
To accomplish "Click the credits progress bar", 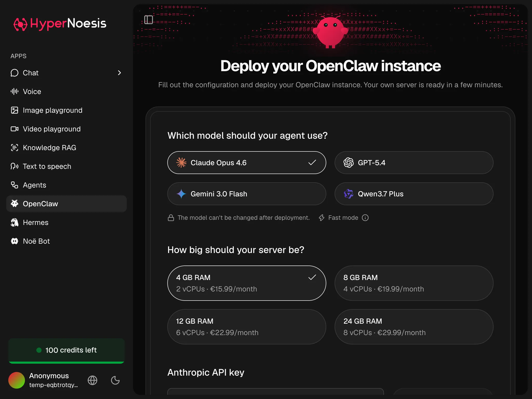I will (66, 362).
